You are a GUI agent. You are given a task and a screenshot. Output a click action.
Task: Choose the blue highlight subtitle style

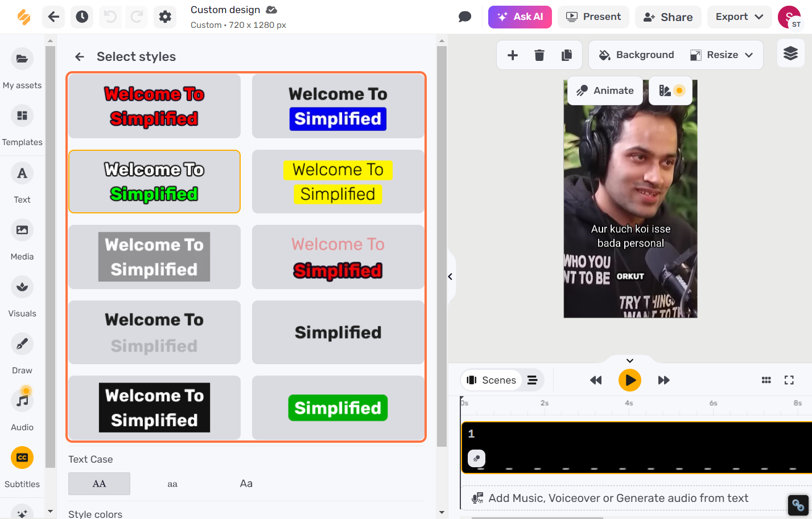point(338,106)
